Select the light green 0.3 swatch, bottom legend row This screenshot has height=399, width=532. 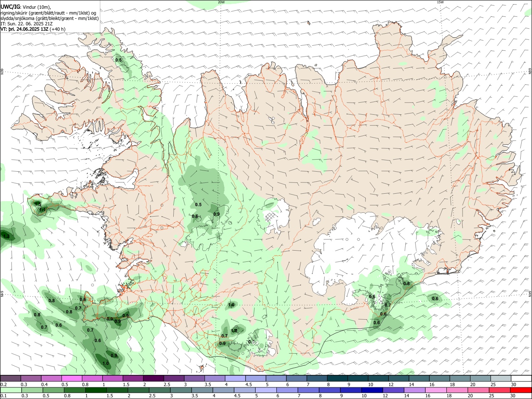tap(31, 390)
